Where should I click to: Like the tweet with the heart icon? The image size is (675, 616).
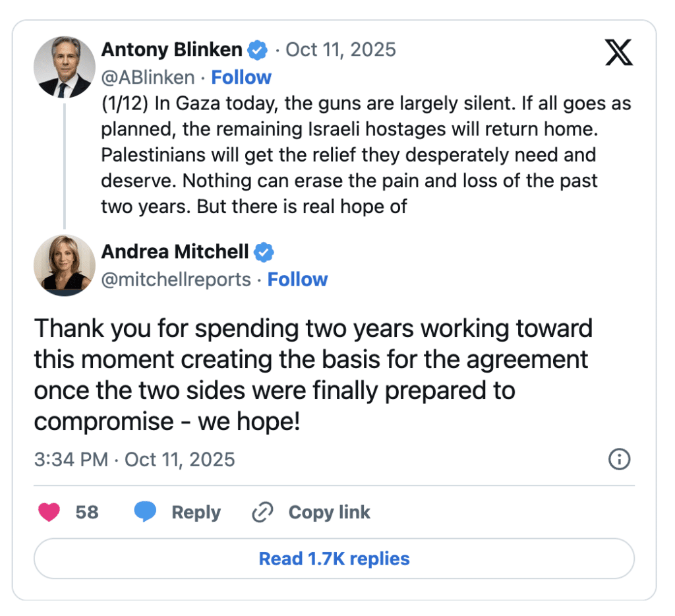click(x=49, y=512)
